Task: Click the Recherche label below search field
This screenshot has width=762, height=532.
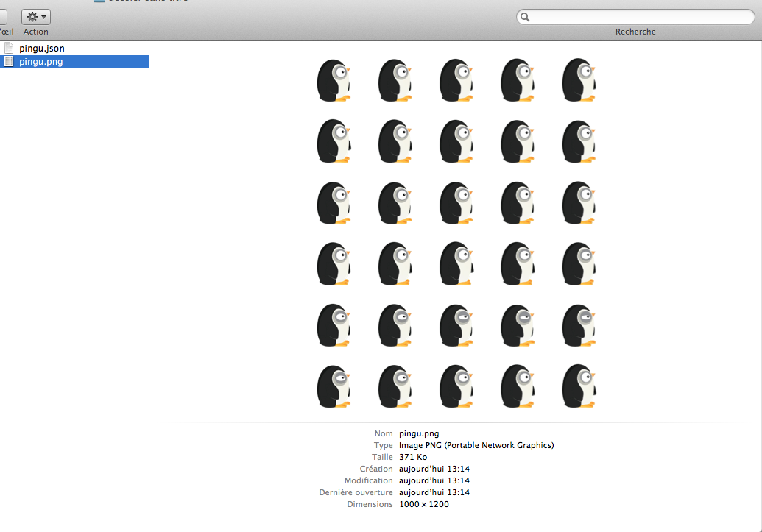Action: (635, 32)
